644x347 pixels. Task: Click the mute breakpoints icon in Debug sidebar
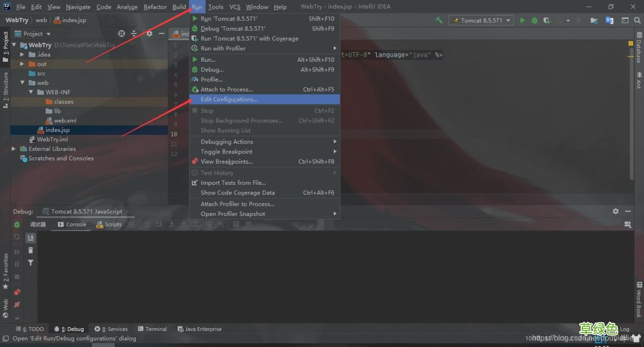[x=17, y=305]
